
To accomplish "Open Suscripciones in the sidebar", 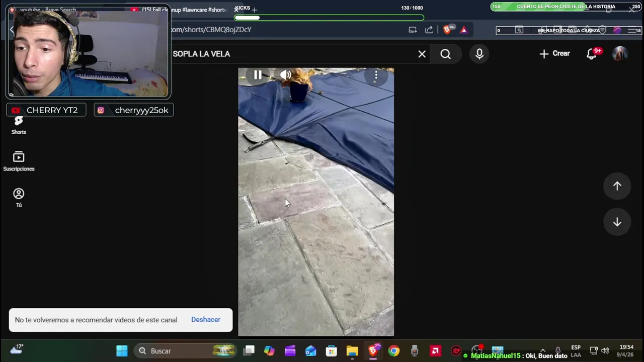I will pyautogui.click(x=19, y=161).
